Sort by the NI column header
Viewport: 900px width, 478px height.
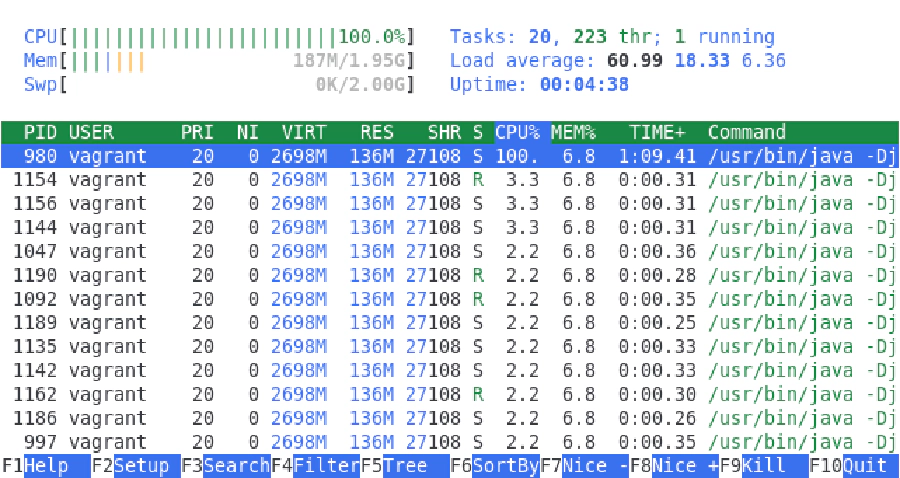pos(248,133)
